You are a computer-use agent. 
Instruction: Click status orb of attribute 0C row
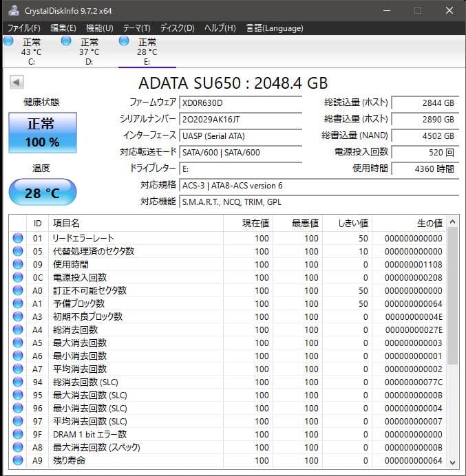(18, 277)
